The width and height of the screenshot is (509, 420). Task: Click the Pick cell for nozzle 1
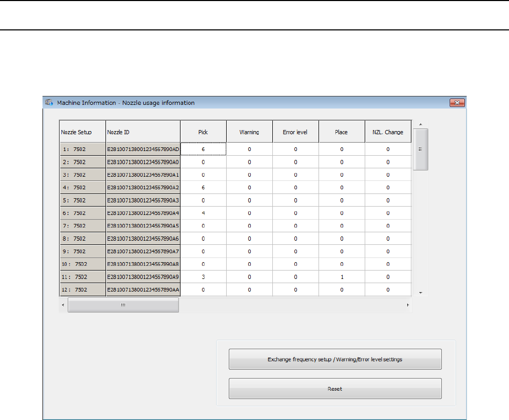pyautogui.click(x=203, y=149)
